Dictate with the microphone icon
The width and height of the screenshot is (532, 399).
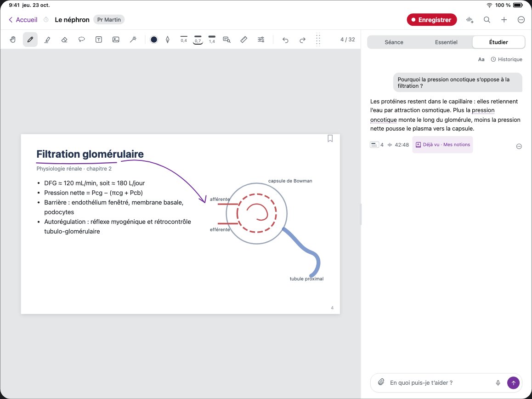point(498,383)
